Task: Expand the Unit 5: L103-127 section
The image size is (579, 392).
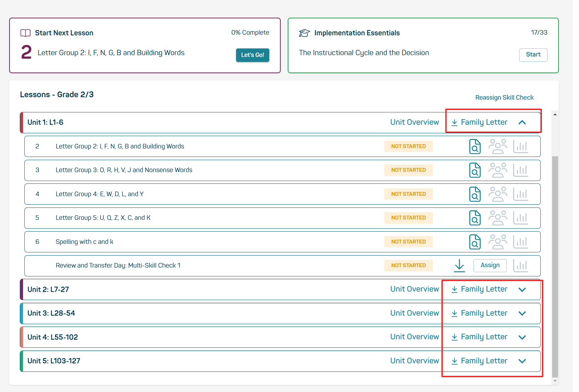Action: point(522,361)
